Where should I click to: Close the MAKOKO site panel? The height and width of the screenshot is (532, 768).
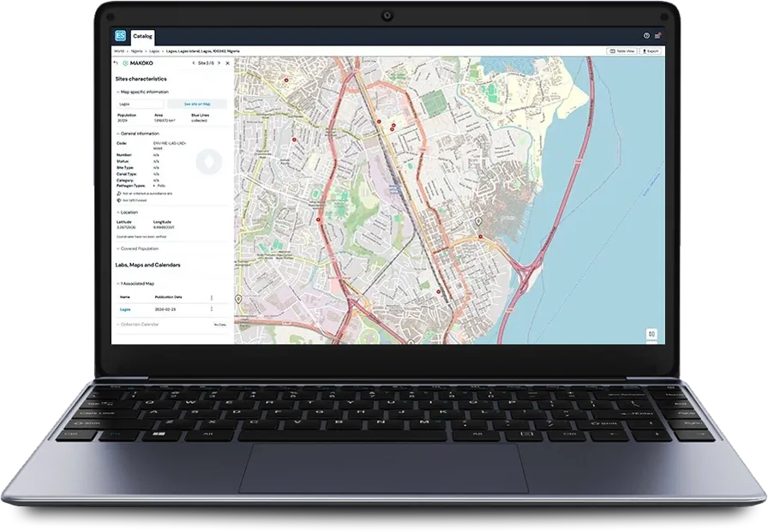click(x=228, y=63)
